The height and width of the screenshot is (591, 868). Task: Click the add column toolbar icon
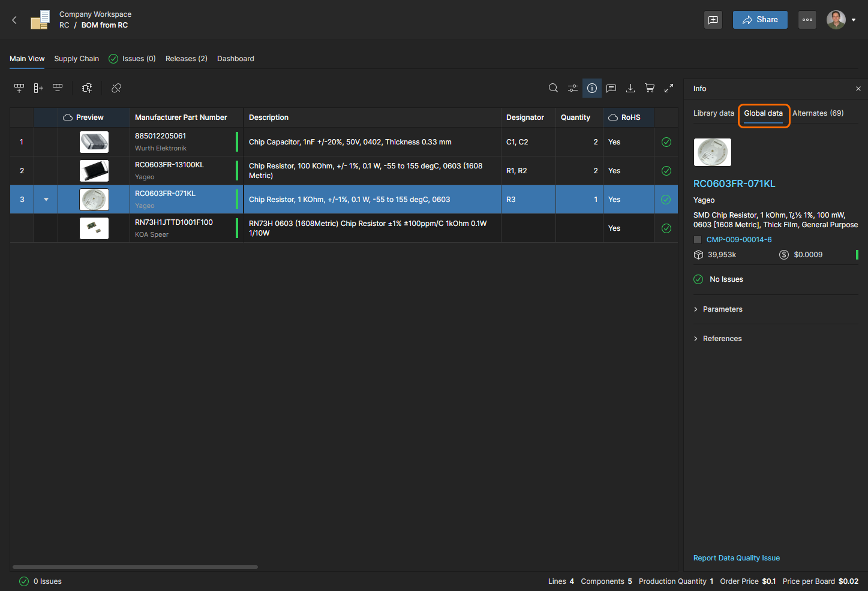[38, 88]
